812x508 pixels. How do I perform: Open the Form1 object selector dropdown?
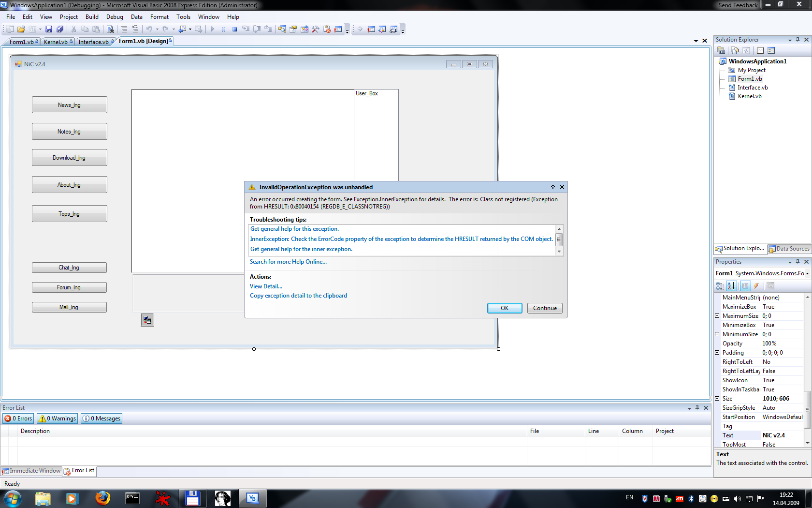pyautogui.click(x=807, y=273)
